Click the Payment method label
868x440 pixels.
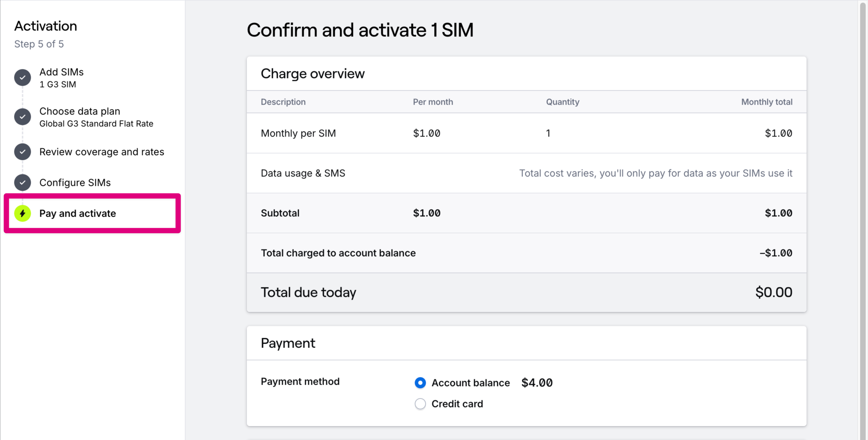pyautogui.click(x=300, y=381)
